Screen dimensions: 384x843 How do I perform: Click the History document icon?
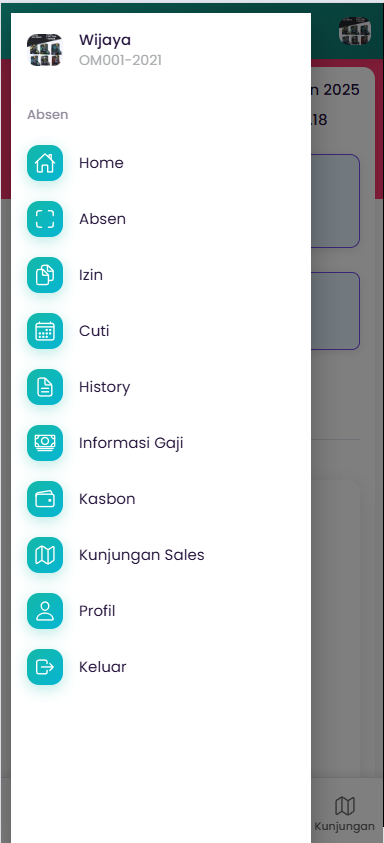point(45,387)
